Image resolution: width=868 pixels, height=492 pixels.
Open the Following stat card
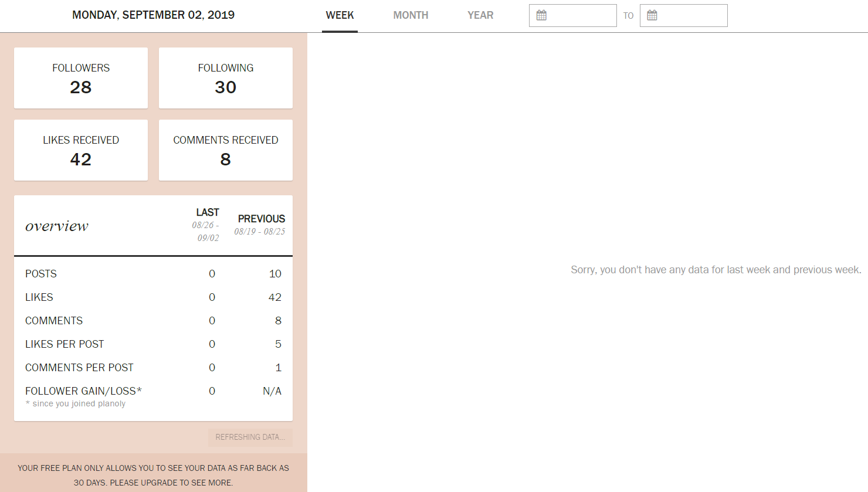[226, 78]
